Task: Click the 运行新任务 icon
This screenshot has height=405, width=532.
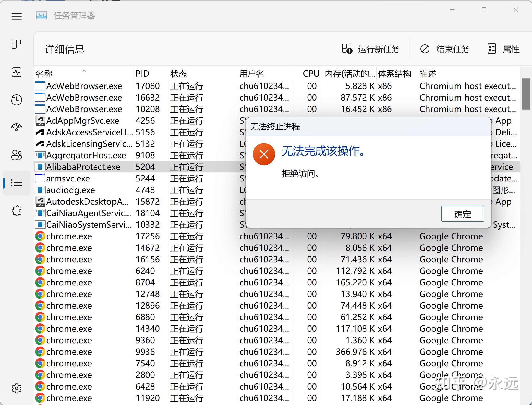Action: coord(347,49)
